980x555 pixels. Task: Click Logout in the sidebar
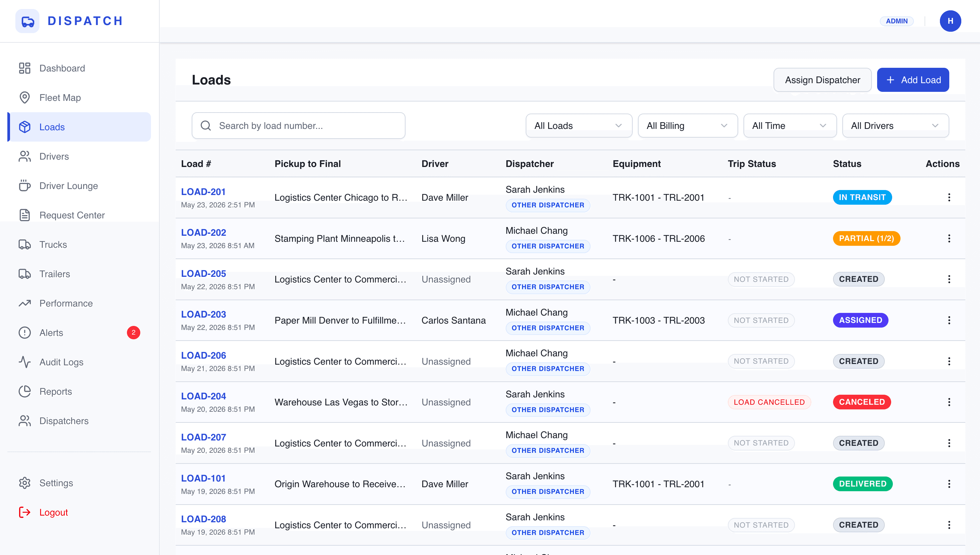coord(79,512)
